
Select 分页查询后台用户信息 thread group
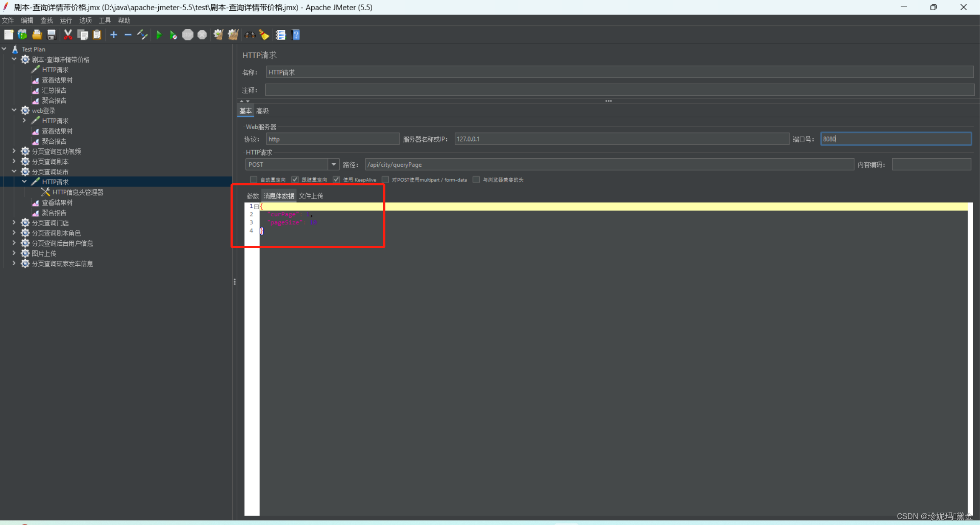tap(62, 243)
